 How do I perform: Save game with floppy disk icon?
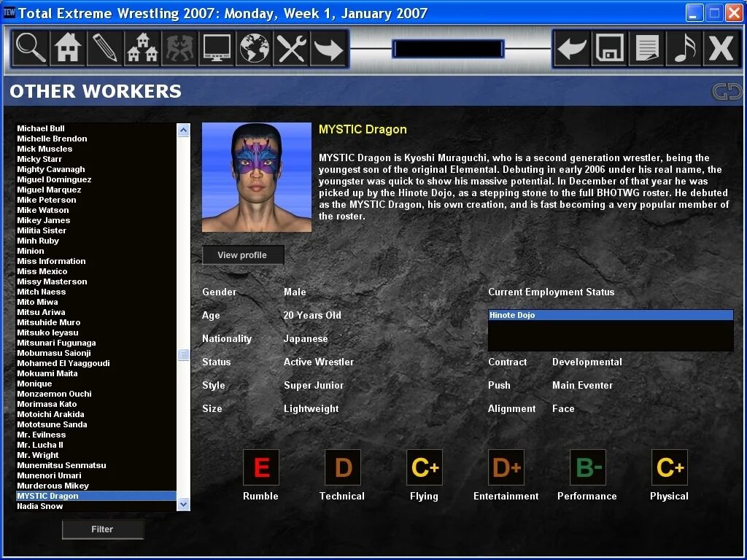point(609,48)
